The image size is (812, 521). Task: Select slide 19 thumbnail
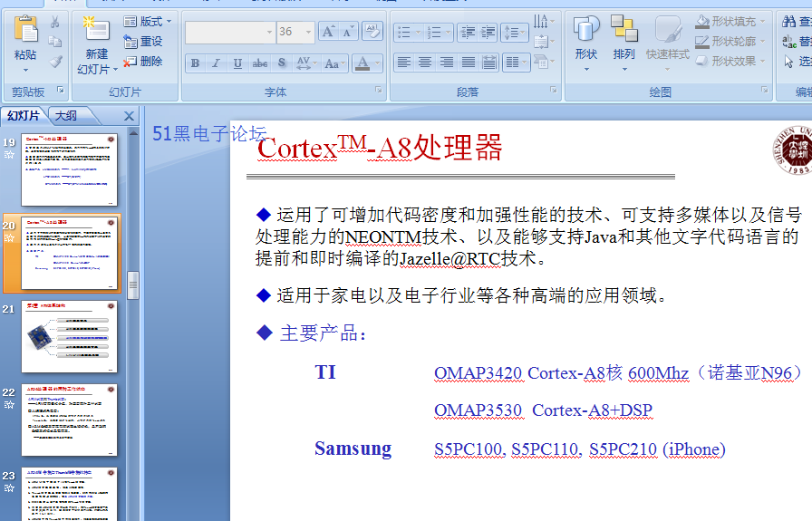click(70, 169)
